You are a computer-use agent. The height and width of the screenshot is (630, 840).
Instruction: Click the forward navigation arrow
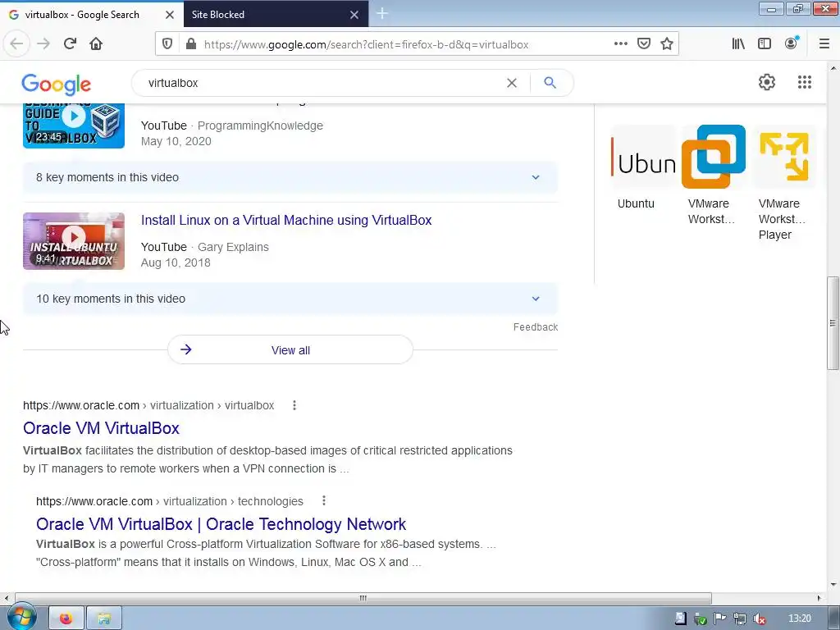[x=43, y=43]
